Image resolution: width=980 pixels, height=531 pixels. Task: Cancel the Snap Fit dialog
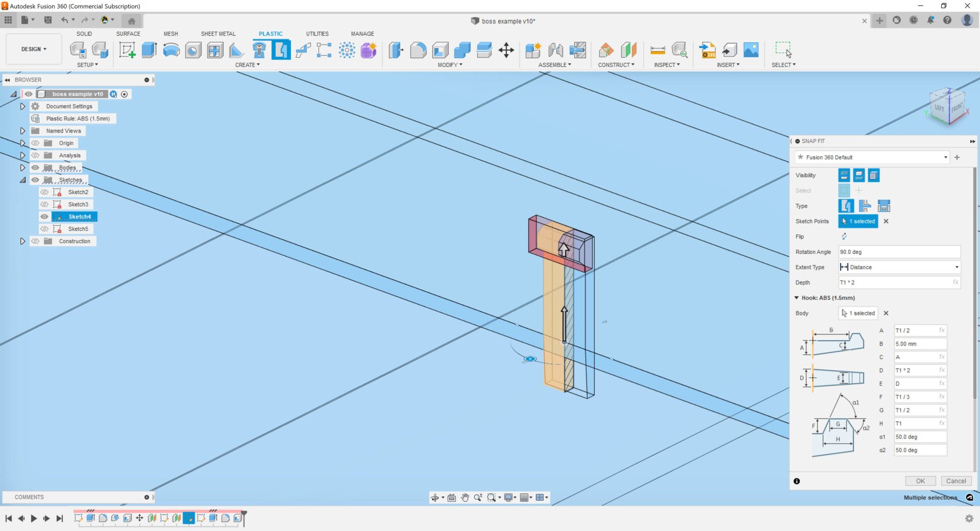(x=955, y=481)
